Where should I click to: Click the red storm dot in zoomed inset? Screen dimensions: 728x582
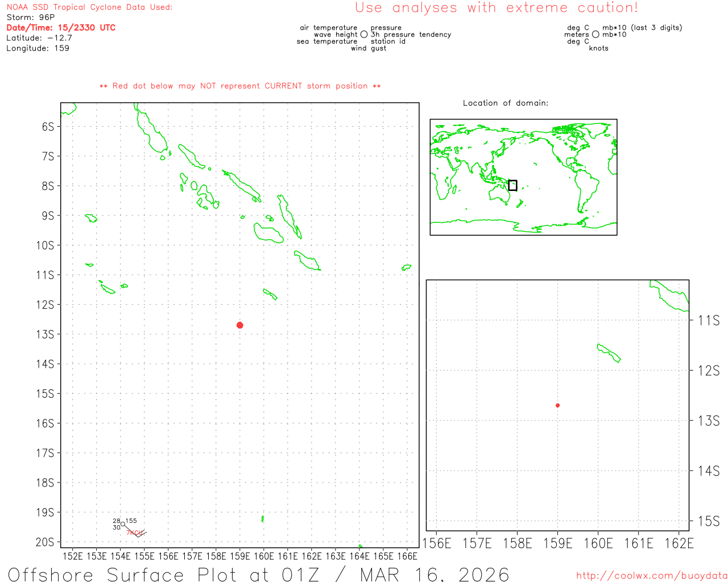click(x=557, y=405)
